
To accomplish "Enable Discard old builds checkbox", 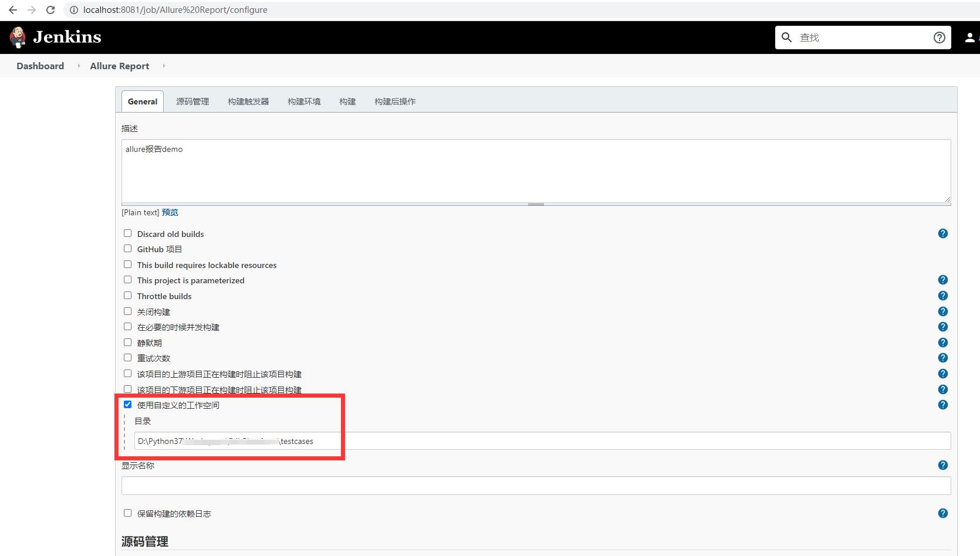I will coord(127,233).
